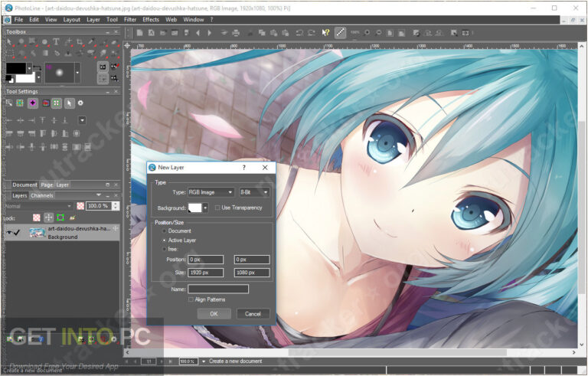Click the Zoom In magnifier icon

[x=367, y=33]
